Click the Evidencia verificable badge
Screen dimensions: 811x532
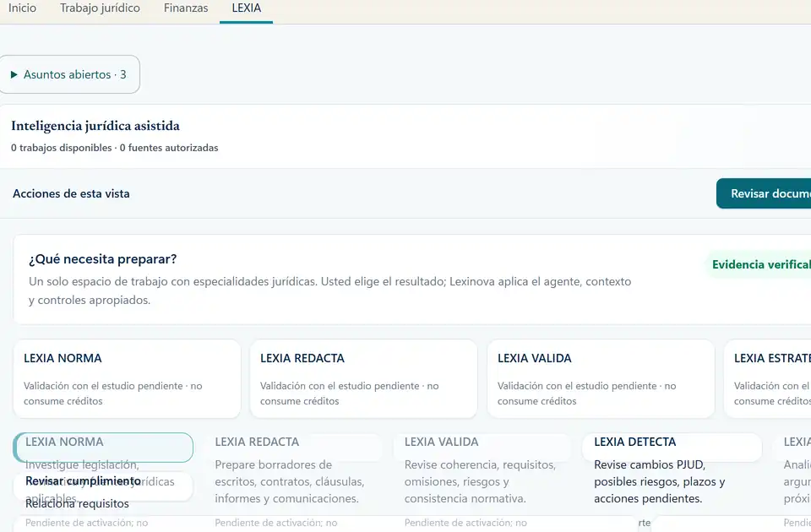759,264
